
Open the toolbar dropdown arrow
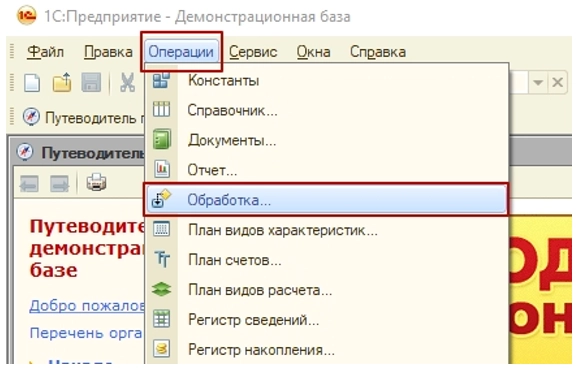[x=538, y=82]
